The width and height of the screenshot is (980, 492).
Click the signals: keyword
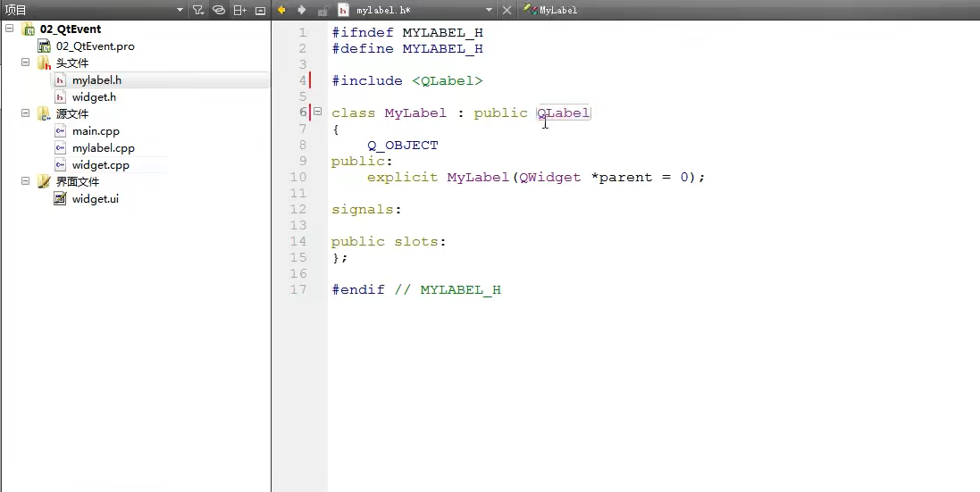366,209
